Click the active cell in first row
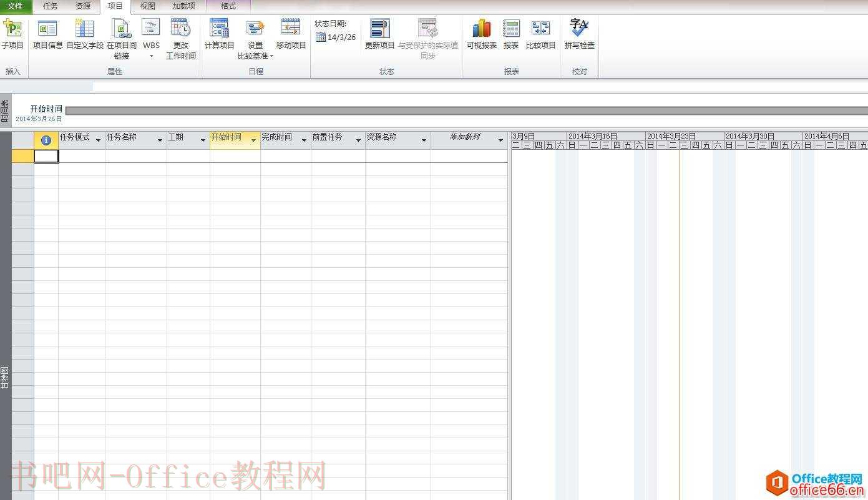This screenshot has width=868, height=500. [46, 156]
